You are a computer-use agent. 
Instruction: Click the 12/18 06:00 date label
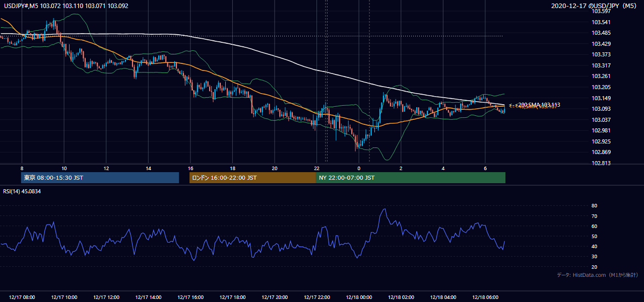pos(485,297)
